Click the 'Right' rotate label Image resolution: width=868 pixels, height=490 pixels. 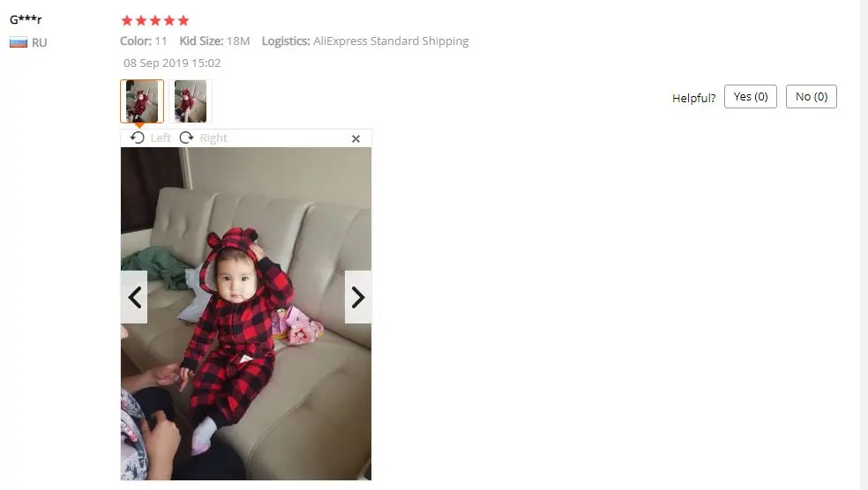click(x=213, y=138)
